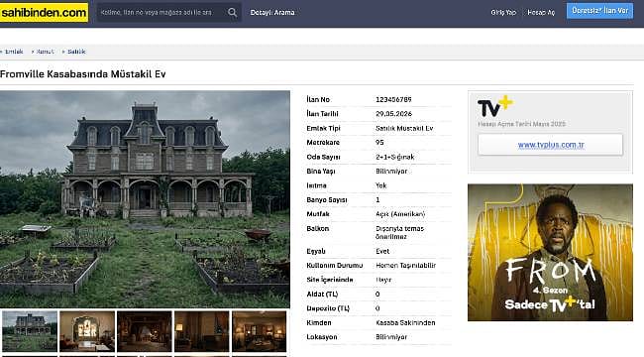Image resolution: width=644 pixels, height=357 pixels.
Task: Click the Isıtma value Yok
Action: click(x=380, y=185)
